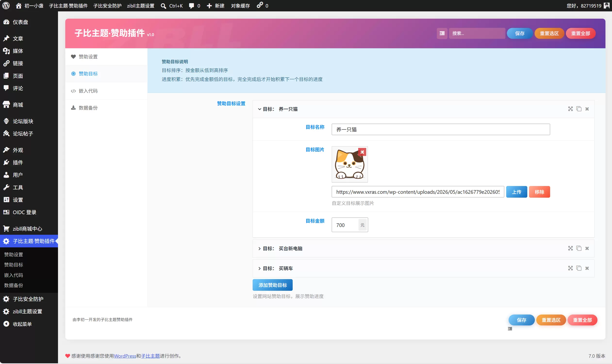Open 工具 tools in sidebar

point(29,187)
